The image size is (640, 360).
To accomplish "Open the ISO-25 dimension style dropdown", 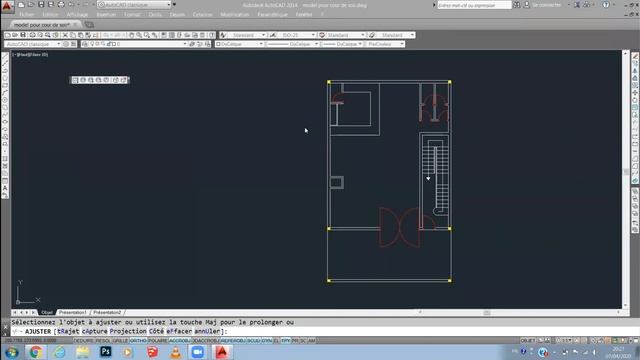I will tap(296, 35).
